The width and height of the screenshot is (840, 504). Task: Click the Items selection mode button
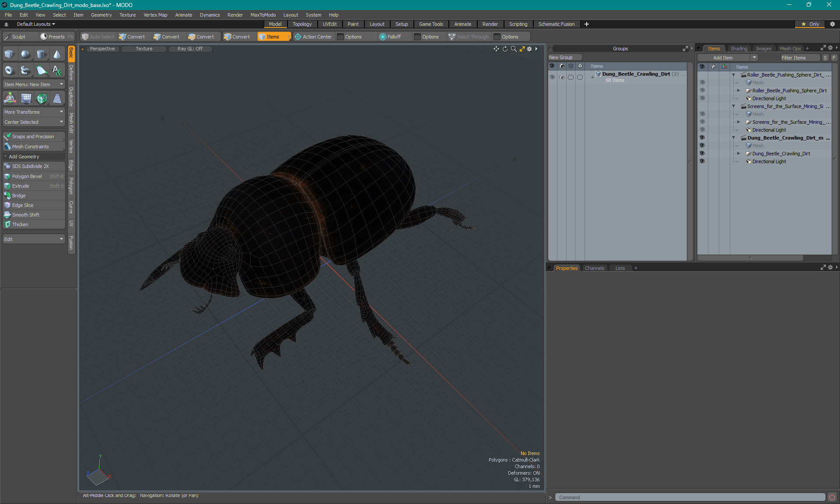[x=273, y=37]
